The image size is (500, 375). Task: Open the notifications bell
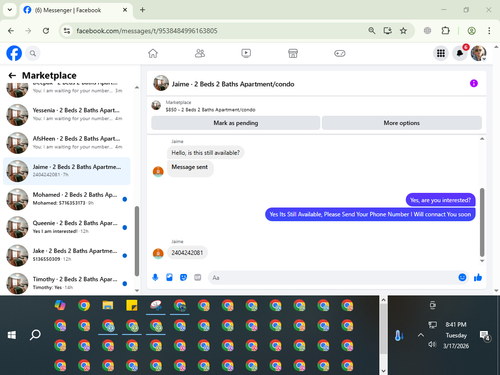pos(460,53)
